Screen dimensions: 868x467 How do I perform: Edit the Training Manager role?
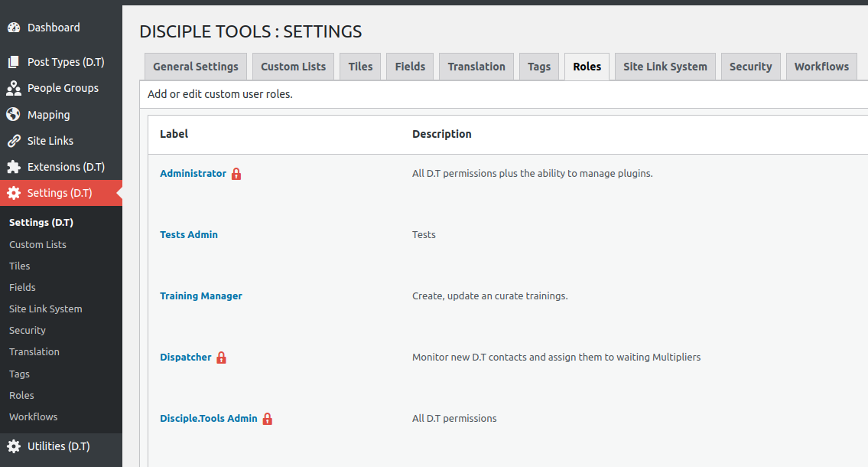tap(201, 296)
